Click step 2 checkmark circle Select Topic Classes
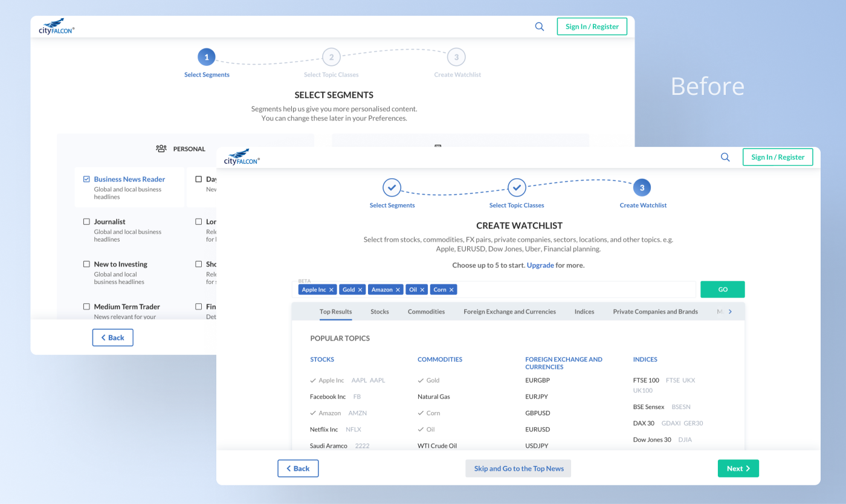Image resolution: width=846 pixels, height=504 pixels. 516,187
